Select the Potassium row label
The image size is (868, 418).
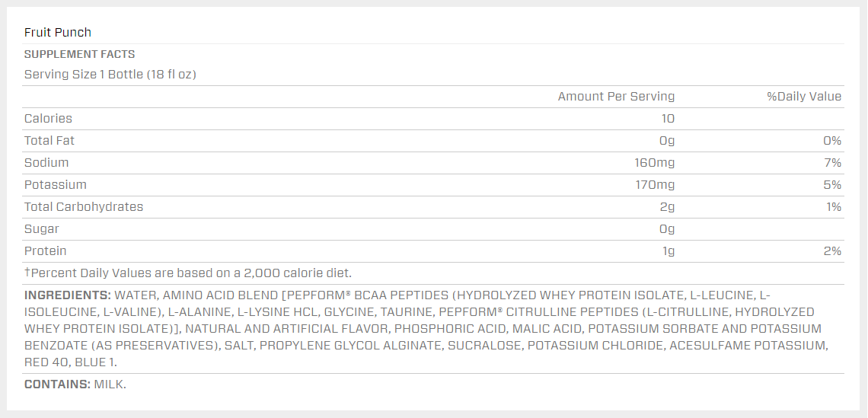tap(56, 185)
